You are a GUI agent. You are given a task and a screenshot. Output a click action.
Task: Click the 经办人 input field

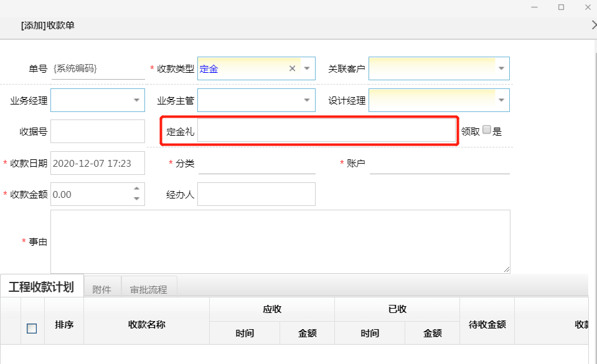pyautogui.click(x=256, y=194)
